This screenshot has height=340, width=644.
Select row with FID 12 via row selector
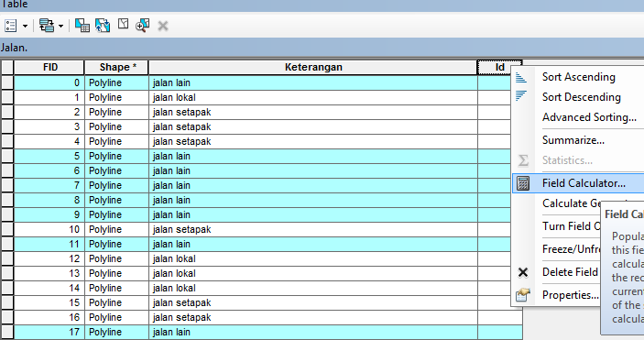click(x=7, y=258)
